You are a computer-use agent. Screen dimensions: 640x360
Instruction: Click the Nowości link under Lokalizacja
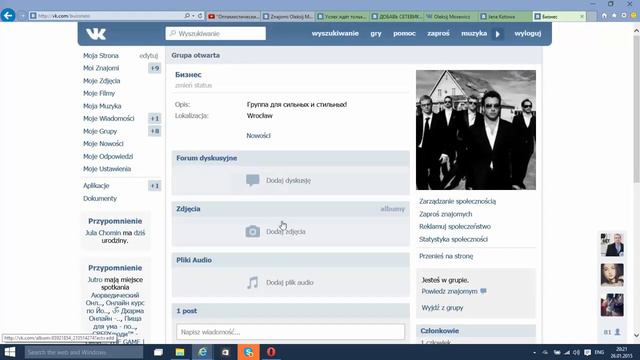[258, 136]
